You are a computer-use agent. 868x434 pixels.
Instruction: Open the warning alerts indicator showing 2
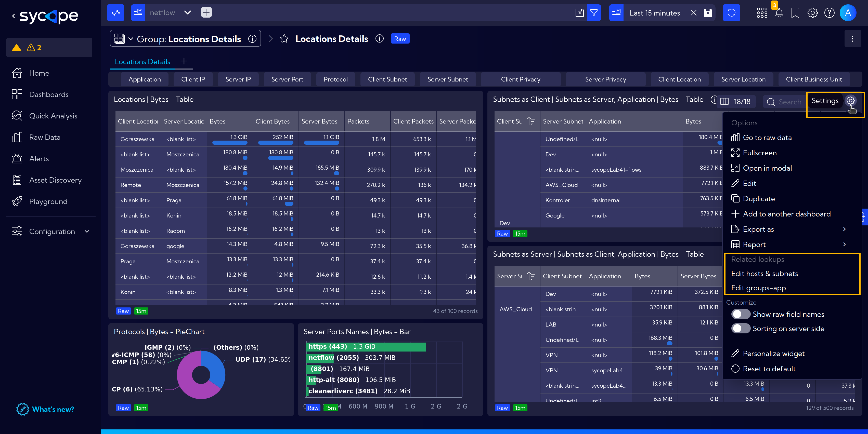[x=49, y=47]
